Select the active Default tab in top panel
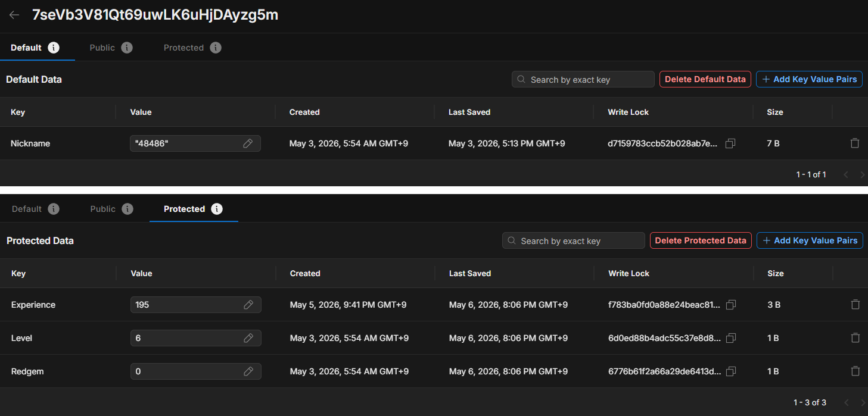Image resolution: width=868 pixels, height=416 pixels. 26,48
